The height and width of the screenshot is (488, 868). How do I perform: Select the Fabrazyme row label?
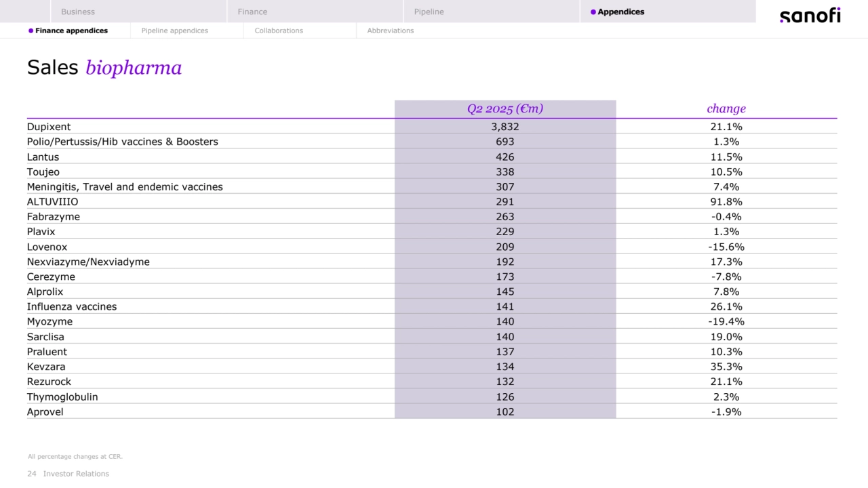pos(54,217)
